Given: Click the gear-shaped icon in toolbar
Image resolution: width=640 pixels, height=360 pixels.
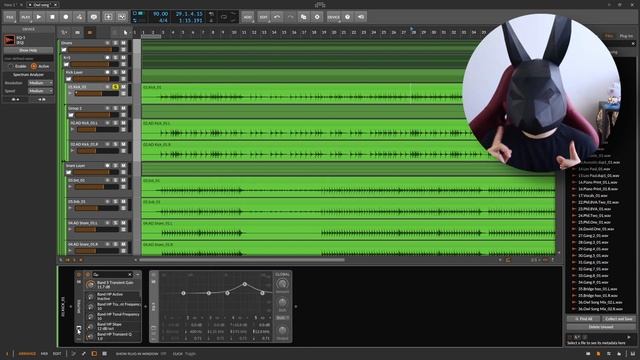Looking at the screenshot, I should click(317, 17).
